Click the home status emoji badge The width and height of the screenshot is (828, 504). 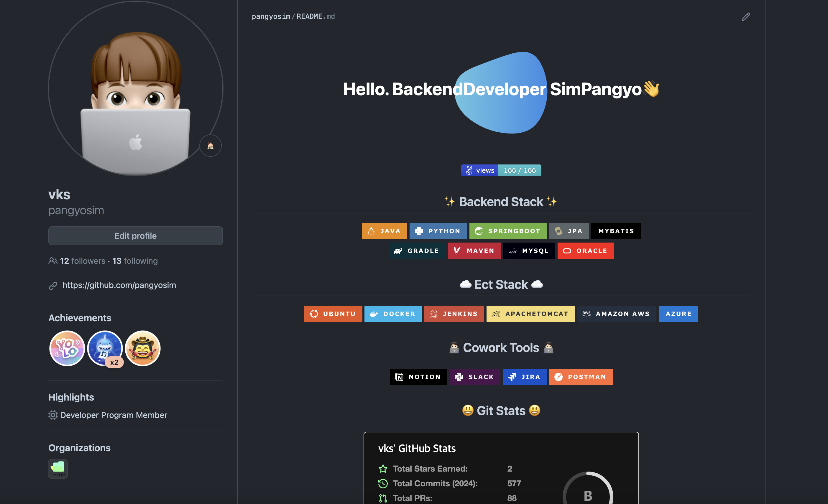tap(210, 146)
